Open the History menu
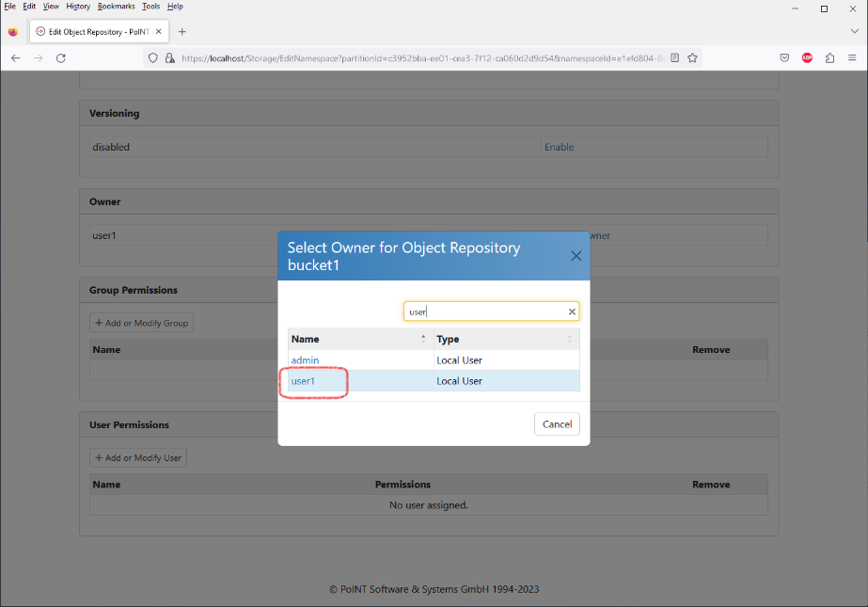Viewport: 868px width, 607px height. coord(78,7)
